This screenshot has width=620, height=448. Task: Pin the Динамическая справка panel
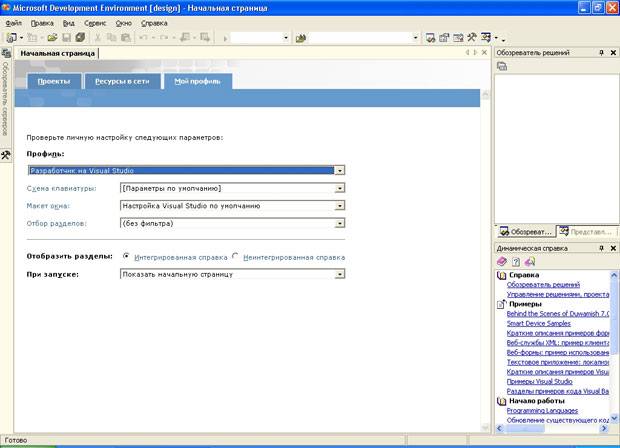point(601,248)
